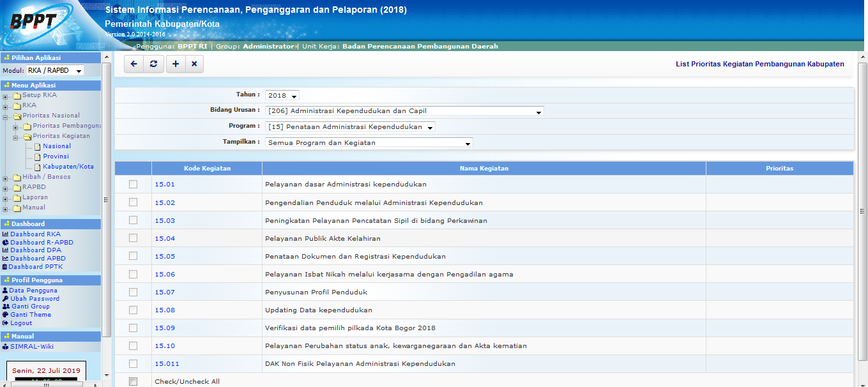Click Logout in the user profile panel

(x=21, y=323)
